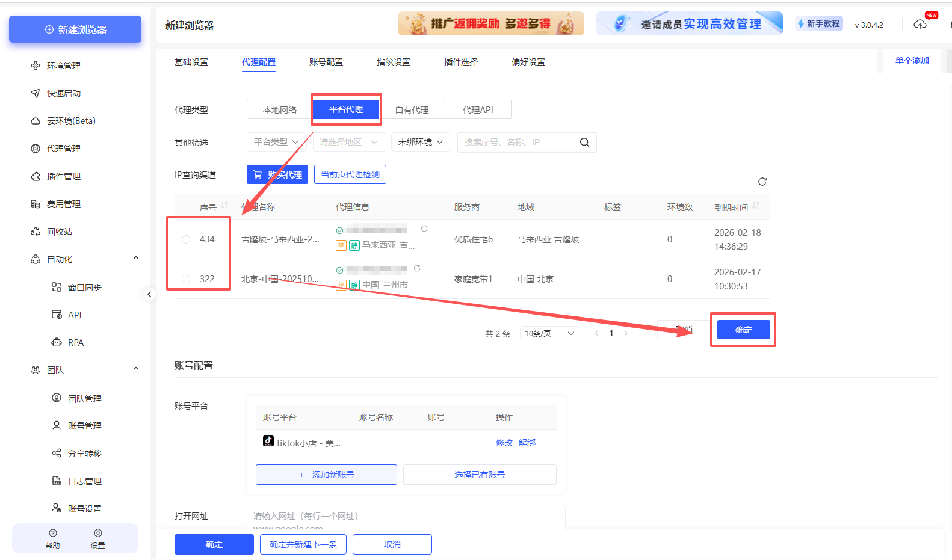Switch to 账号配置 tab
The width and height of the screenshot is (952, 560).
coord(326,62)
